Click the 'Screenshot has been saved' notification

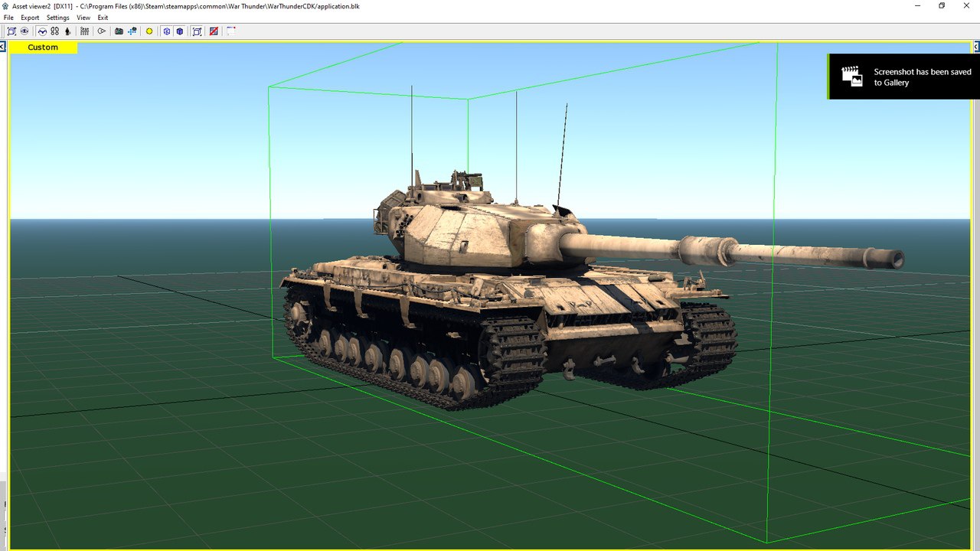[x=903, y=77]
